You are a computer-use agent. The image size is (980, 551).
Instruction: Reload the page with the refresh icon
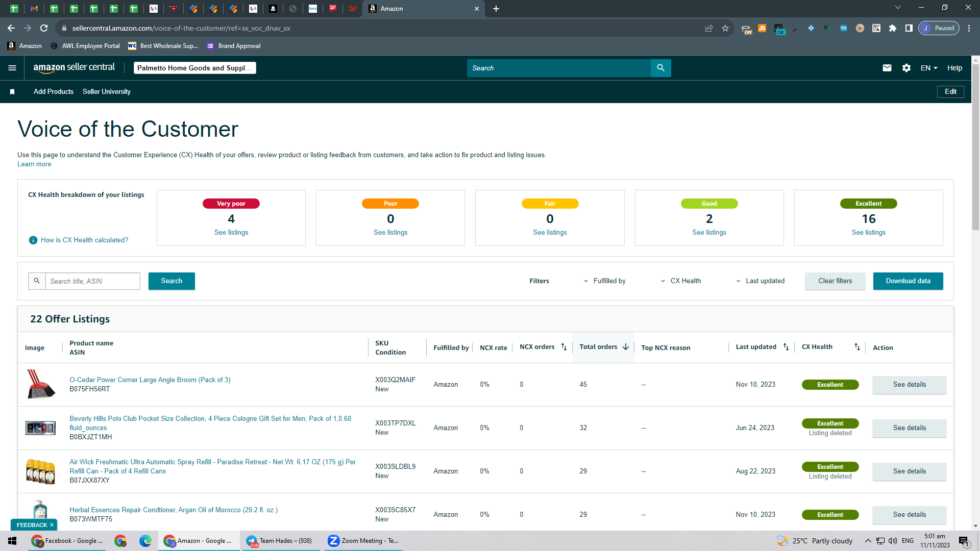(44, 28)
